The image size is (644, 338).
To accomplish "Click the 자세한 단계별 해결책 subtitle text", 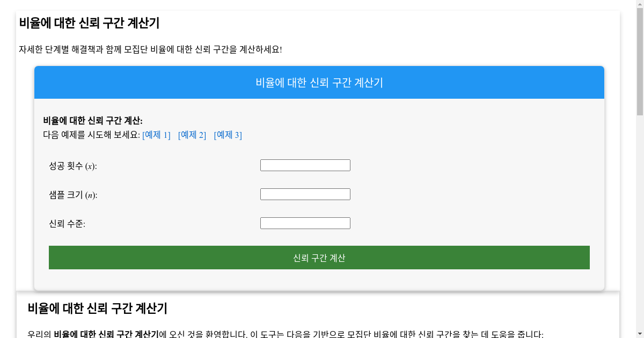I will [150, 49].
